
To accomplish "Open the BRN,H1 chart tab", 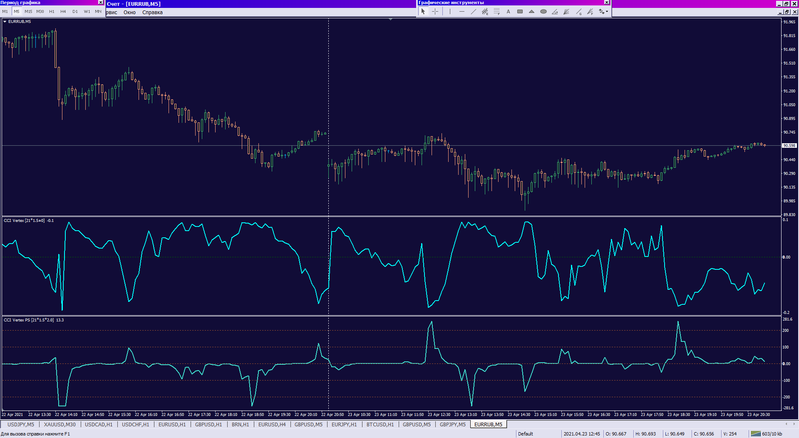I will coord(240,424).
